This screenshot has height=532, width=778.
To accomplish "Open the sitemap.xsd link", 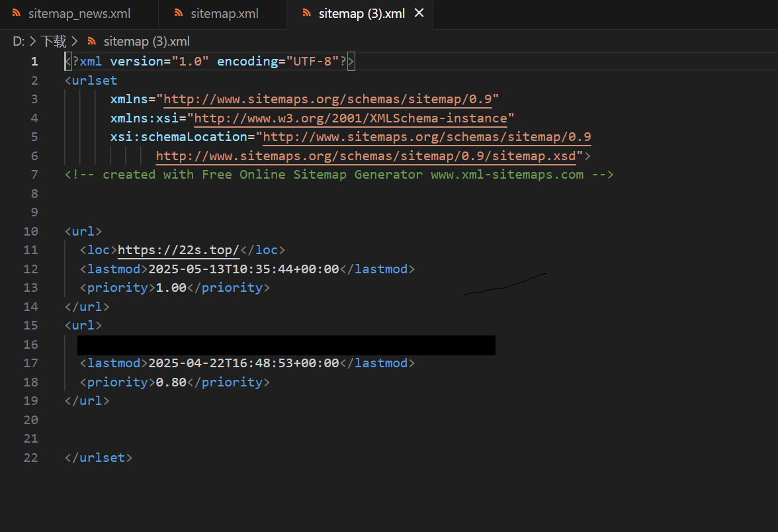I will tap(366, 156).
